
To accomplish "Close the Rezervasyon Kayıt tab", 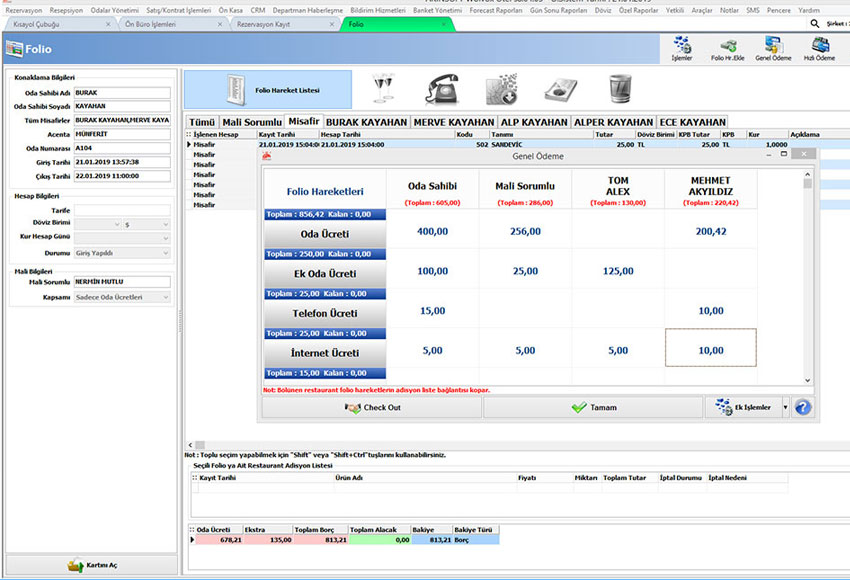I will point(332,24).
